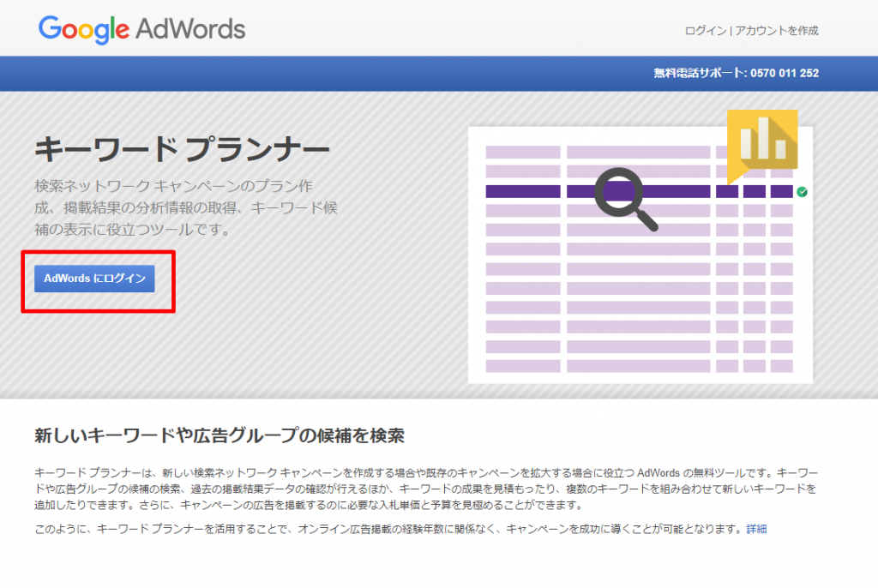The height and width of the screenshot is (588, 878).
Task: Click the Google AdWords logo
Action: [x=141, y=29]
